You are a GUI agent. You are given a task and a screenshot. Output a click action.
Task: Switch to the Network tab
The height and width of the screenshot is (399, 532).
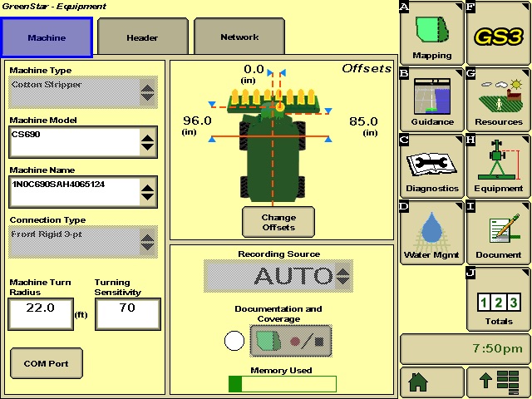click(x=239, y=37)
